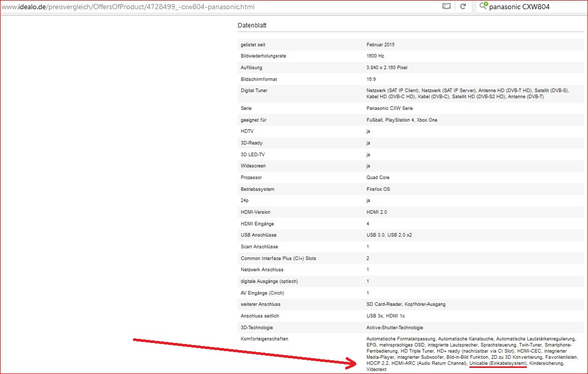
Task: Click the Digital Tuner row label
Action: (254, 91)
